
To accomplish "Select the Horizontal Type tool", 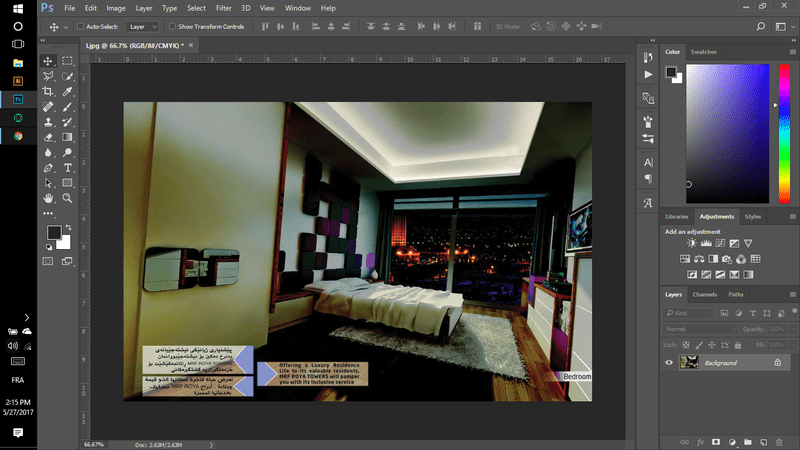I will (x=67, y=168).
